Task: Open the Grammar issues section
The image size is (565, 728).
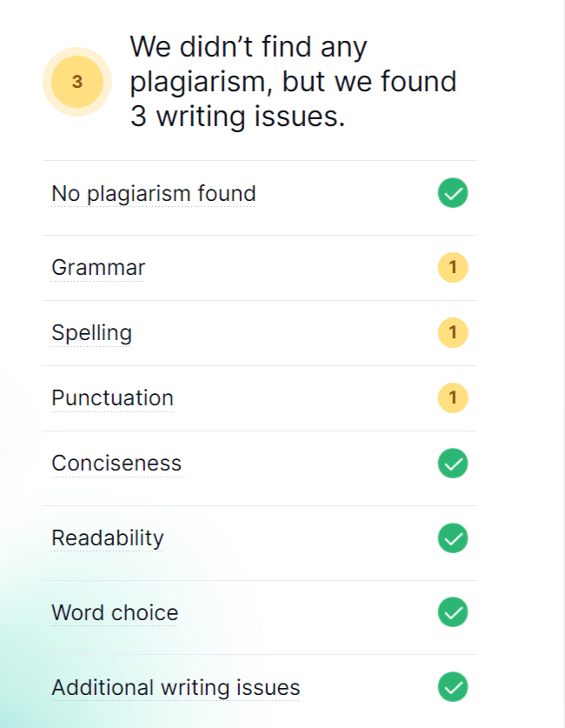Action: click(97, 267)
